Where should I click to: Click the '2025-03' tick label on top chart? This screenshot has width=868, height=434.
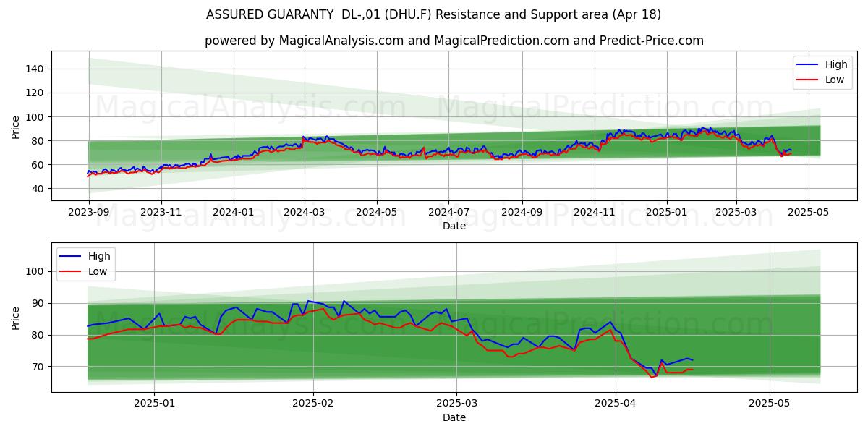point(736,213)
